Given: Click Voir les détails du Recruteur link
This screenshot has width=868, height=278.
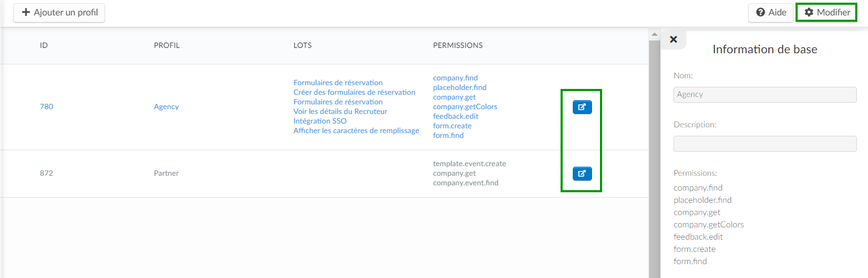Looking at the screenshot, I should (340, 111).
